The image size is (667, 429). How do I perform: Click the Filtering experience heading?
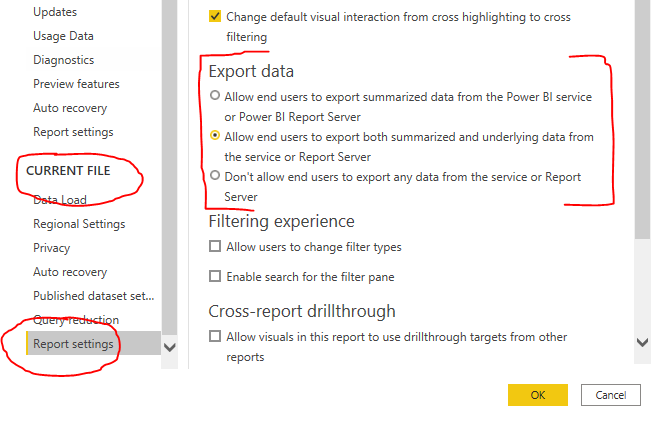click(281, 222)
